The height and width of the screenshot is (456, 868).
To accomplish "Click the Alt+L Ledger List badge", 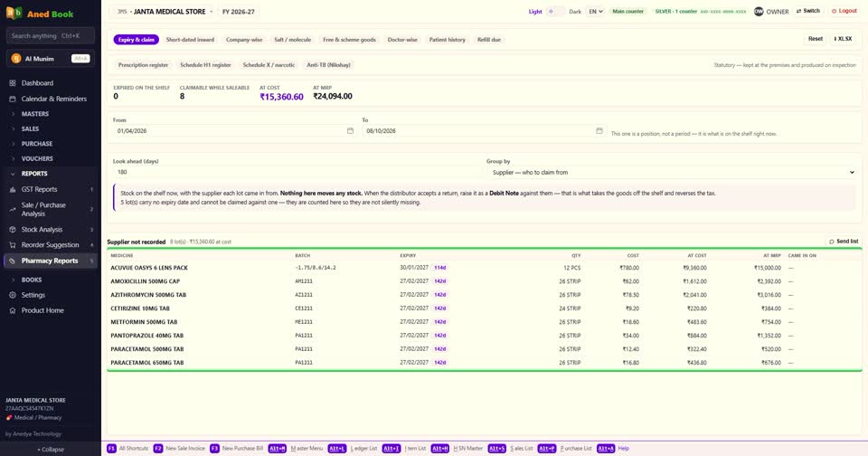I will click(336, 448).
